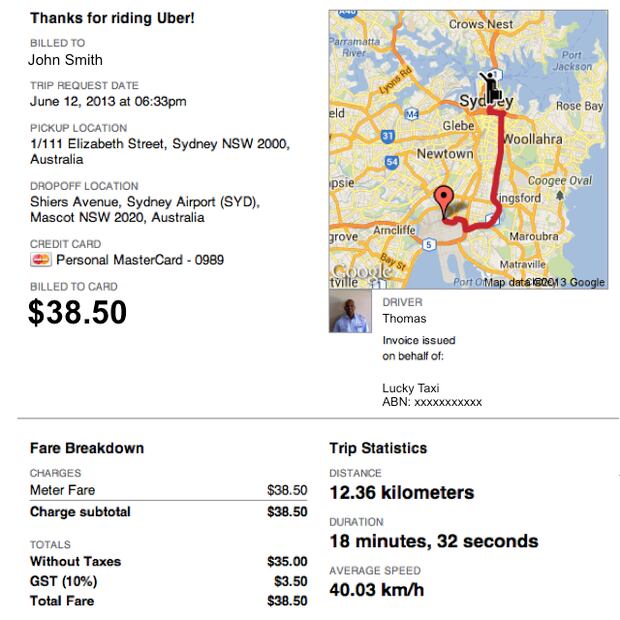Click the Lucky Taxi company name
The height and width of the screenshot is (620, 620).
tap(410, 388)
